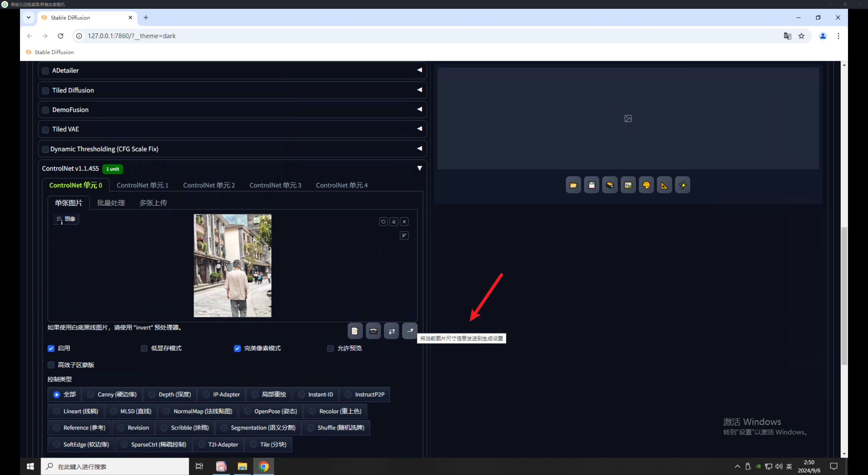The height and width of the screenshot is (475, 868).
Task: Enable Dynamic Thresholding checkbox
Action: click(45, 149)
